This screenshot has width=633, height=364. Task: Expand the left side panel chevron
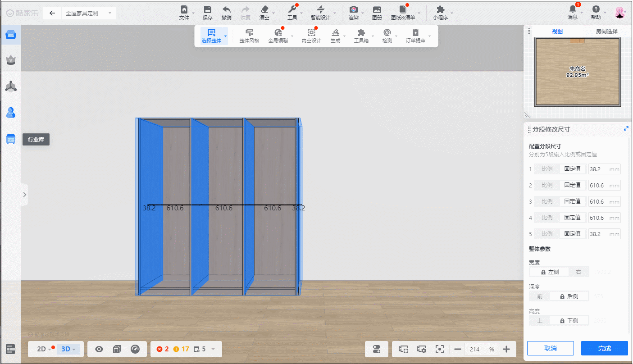point(24,195)
